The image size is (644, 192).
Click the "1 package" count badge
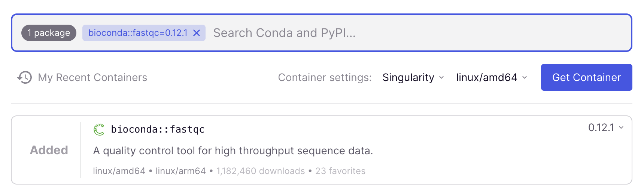[49, 33]
